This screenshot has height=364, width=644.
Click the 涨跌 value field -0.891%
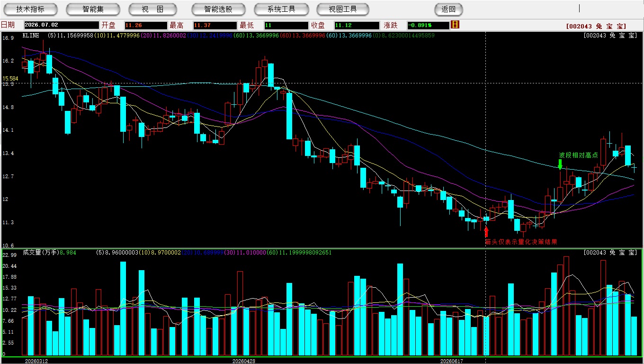(x=428, y=25)
